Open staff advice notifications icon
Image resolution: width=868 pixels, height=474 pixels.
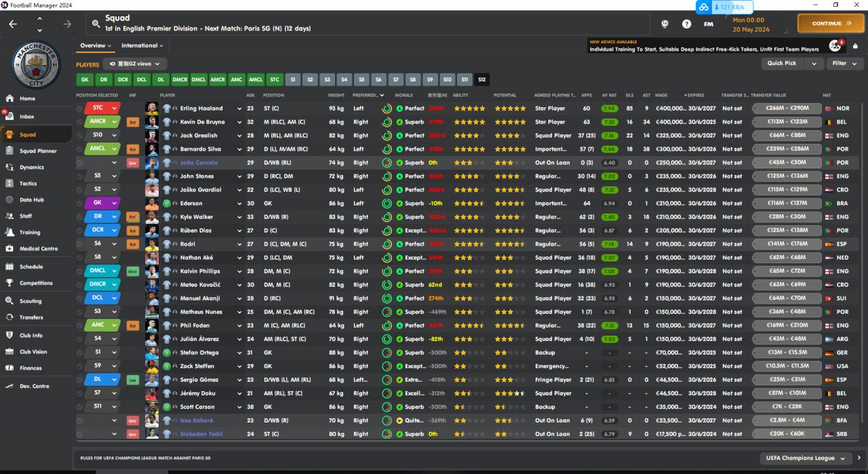(x=835, y=45)
